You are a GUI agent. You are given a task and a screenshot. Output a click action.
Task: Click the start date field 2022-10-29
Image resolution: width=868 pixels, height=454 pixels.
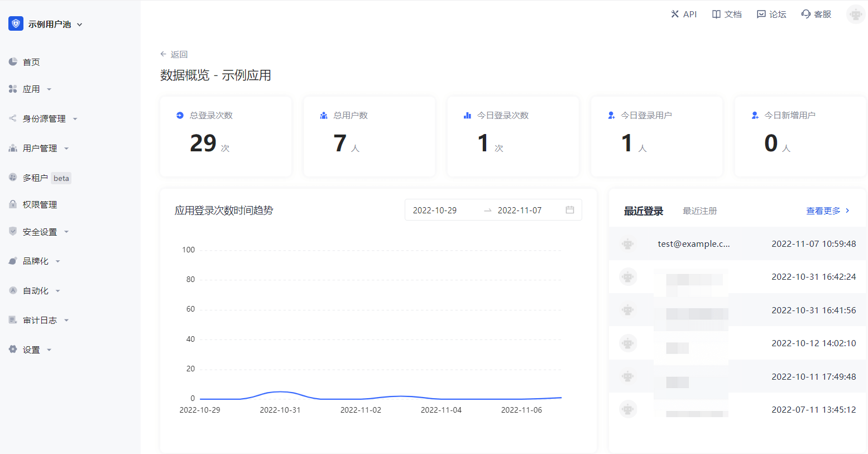point(435,211)
